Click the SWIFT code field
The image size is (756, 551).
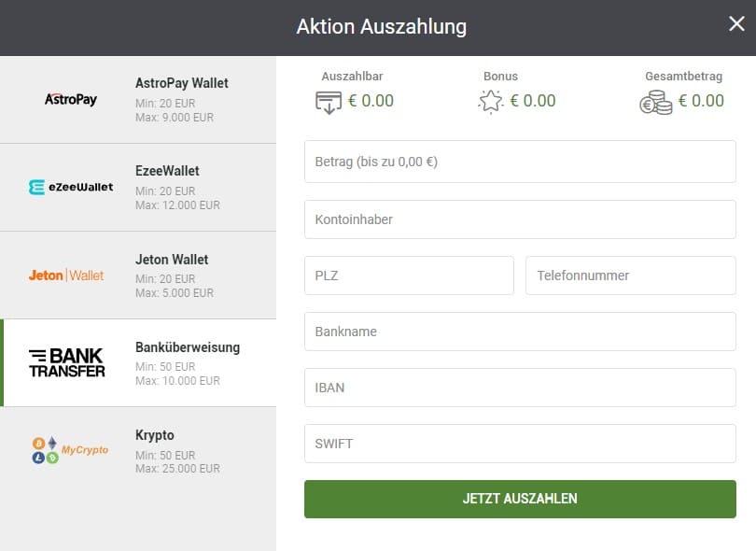520,443
